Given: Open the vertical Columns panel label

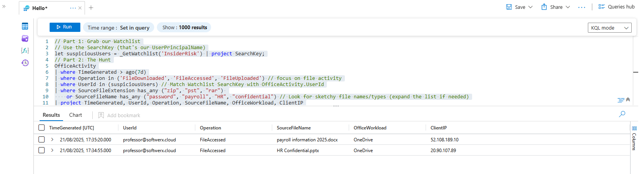Looking at the screenshot, I should tap(634, 141).
